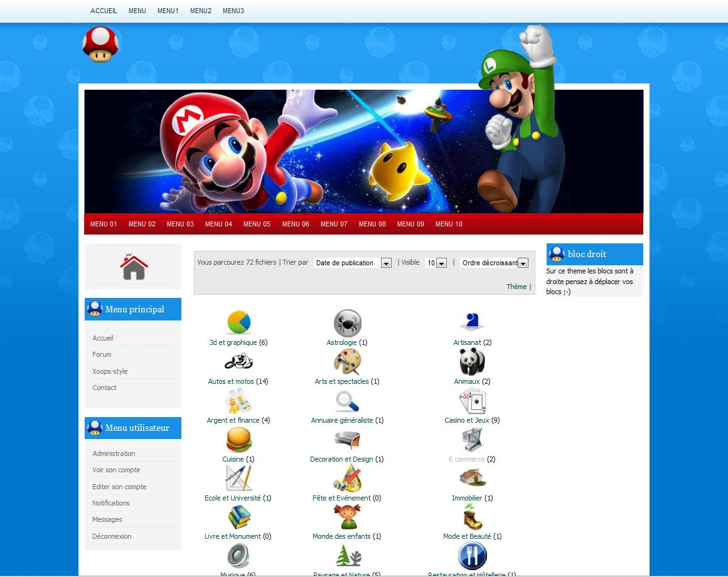
Task: Click the Menu utilisateur mushroom icon
Action: 95,428
